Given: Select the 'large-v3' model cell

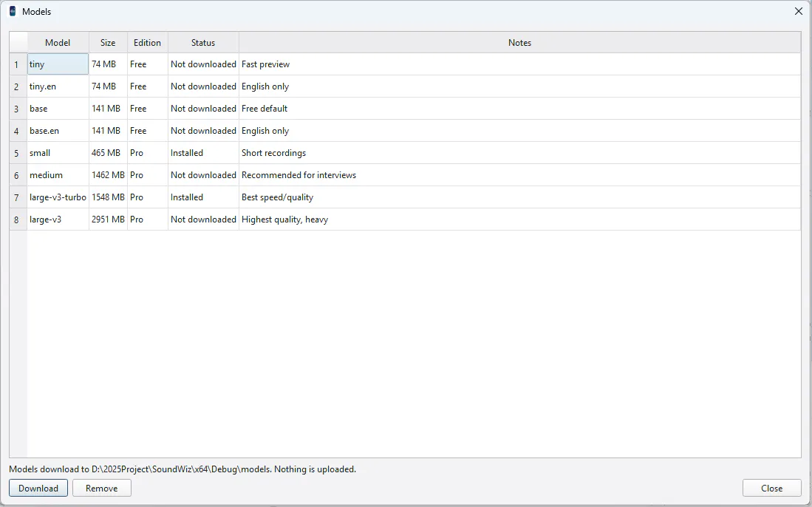Looking at the screenshot, I should [x=58, y=220].
